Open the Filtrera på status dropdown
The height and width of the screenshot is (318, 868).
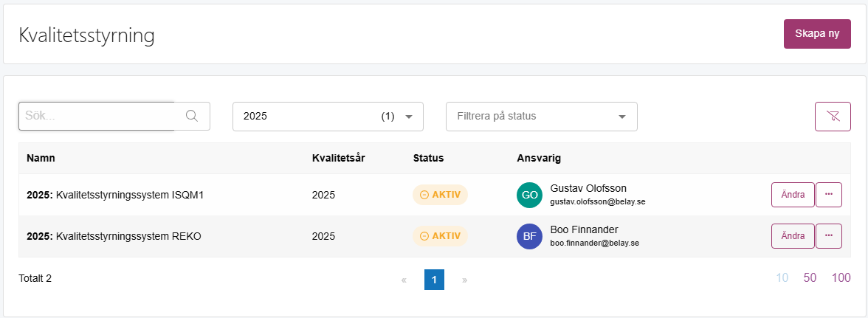point(542,116)
